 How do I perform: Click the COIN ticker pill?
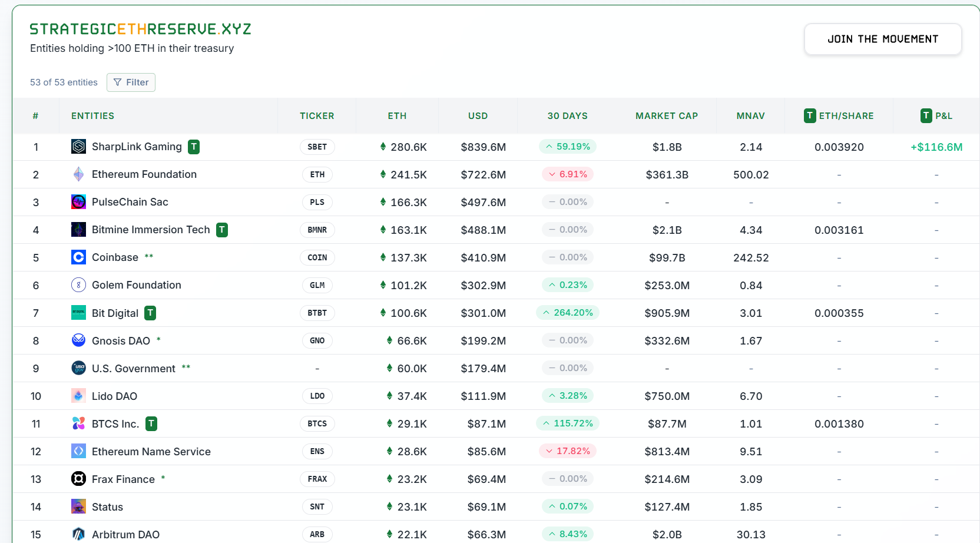click(x=317, y=257)
